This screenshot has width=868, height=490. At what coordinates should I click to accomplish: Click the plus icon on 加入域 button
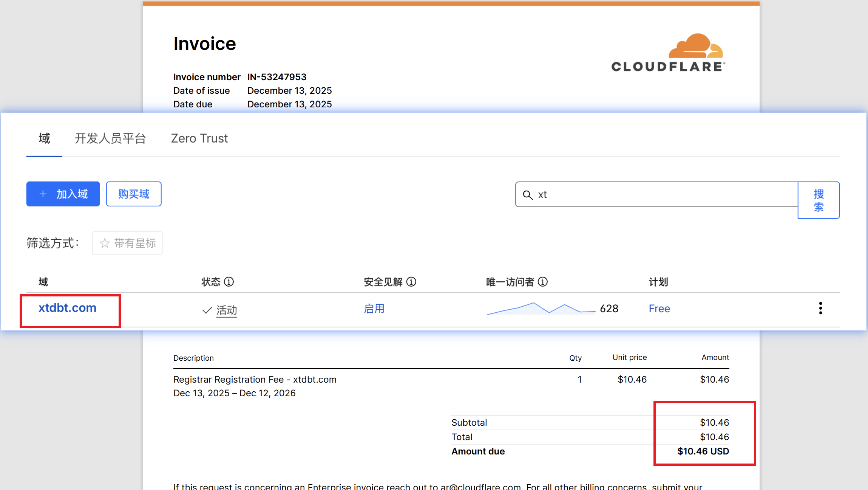pyautogui.click(x=43, y=194)
